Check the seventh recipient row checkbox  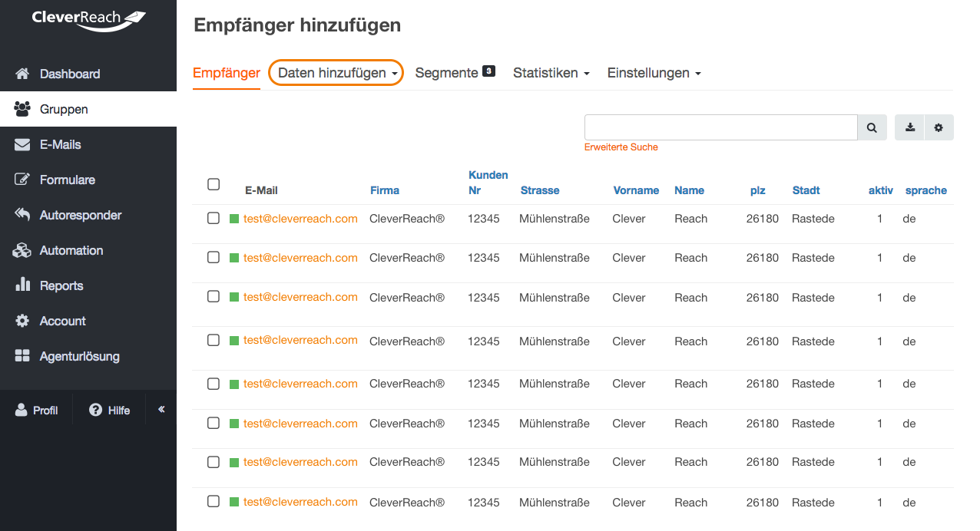tap(214, 461)
